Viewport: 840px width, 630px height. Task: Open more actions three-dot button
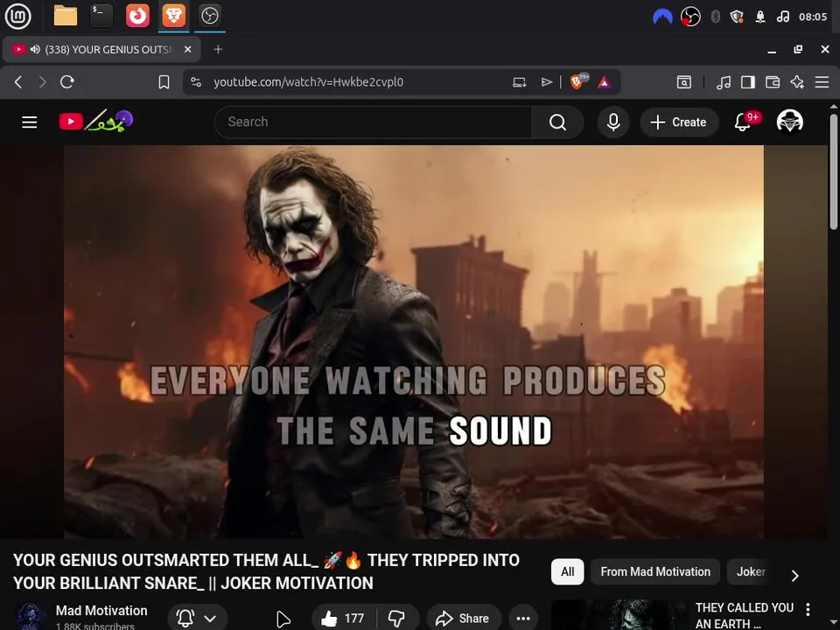[x=523, y=619]
